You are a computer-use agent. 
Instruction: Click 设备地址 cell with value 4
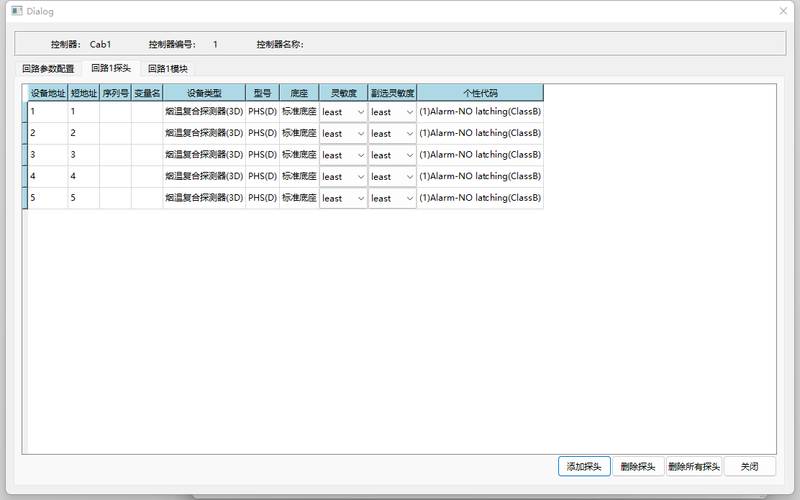(x=48, y=177)
